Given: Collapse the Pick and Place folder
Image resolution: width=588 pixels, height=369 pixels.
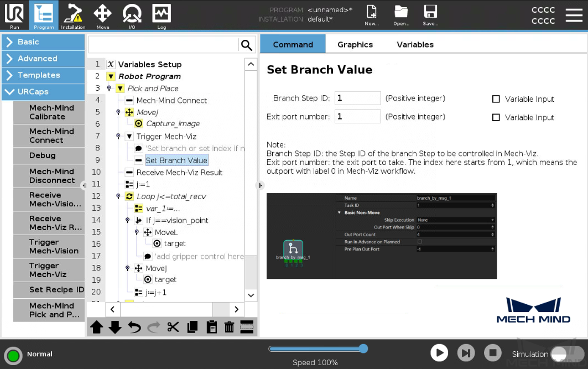Looking at the screenshot, I should pos(120,89).
